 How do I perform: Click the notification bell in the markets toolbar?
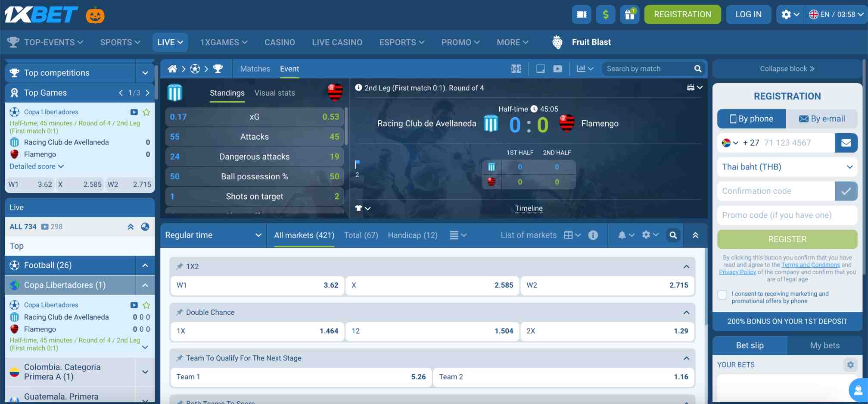tap(622, 235)
